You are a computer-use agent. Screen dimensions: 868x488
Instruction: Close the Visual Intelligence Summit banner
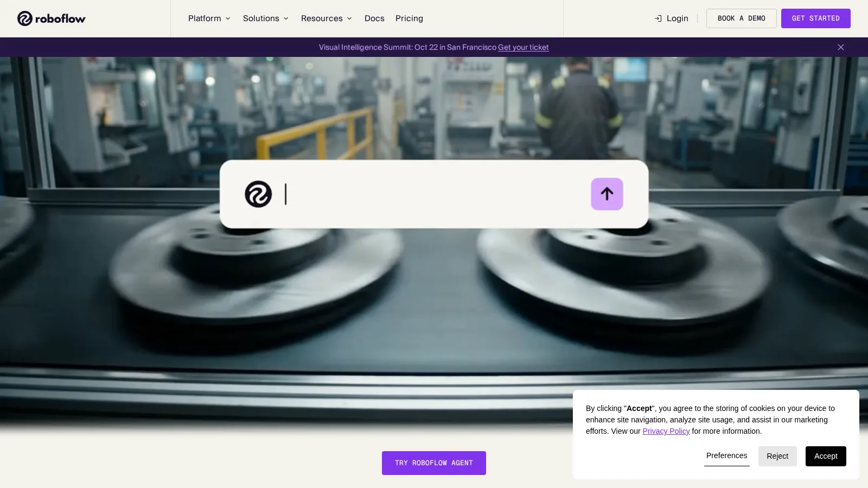pyautogui.click(x=840, y=47)
